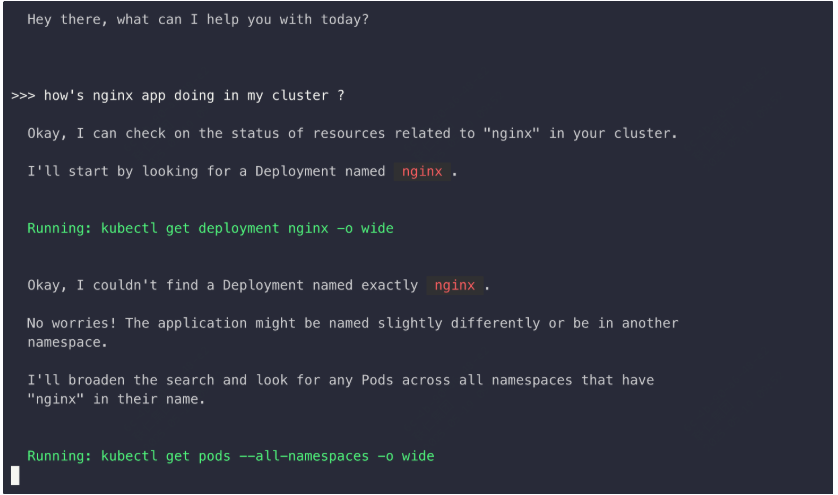Click "Running:" label before get pods command
The width and height of the screenshot is (838, 495).
pyautogui.click(x=60, y=457)
